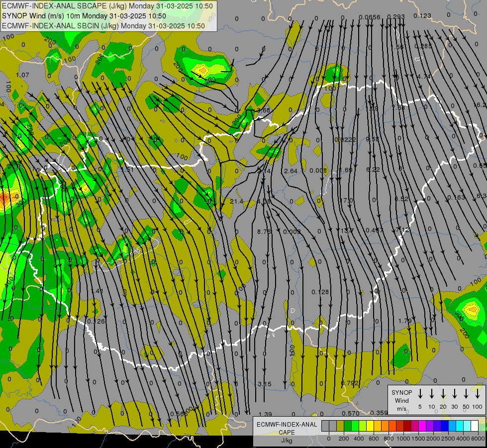Click the map value '0.126'
Viewport: 487px width, 448px height.
pyautogui.click(x=97, y=322)
